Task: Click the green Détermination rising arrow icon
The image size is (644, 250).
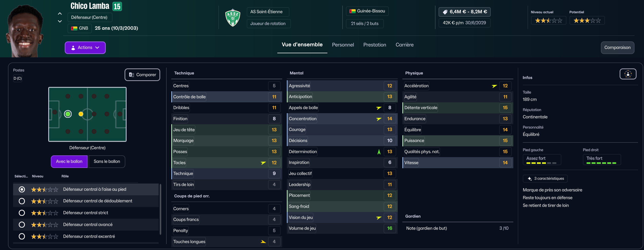Action: (x=379, y=152)
